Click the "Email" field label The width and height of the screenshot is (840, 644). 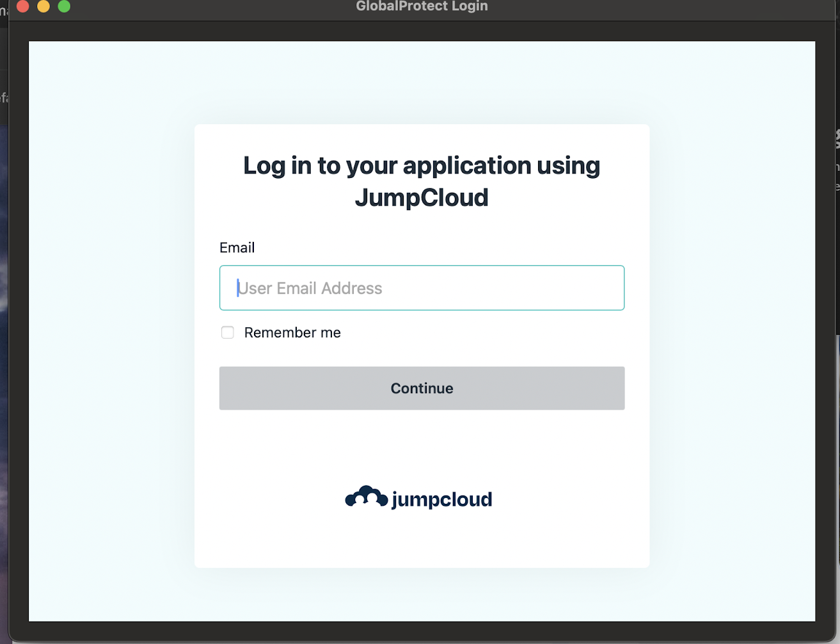pyautogui.click(x=237, y=248)
